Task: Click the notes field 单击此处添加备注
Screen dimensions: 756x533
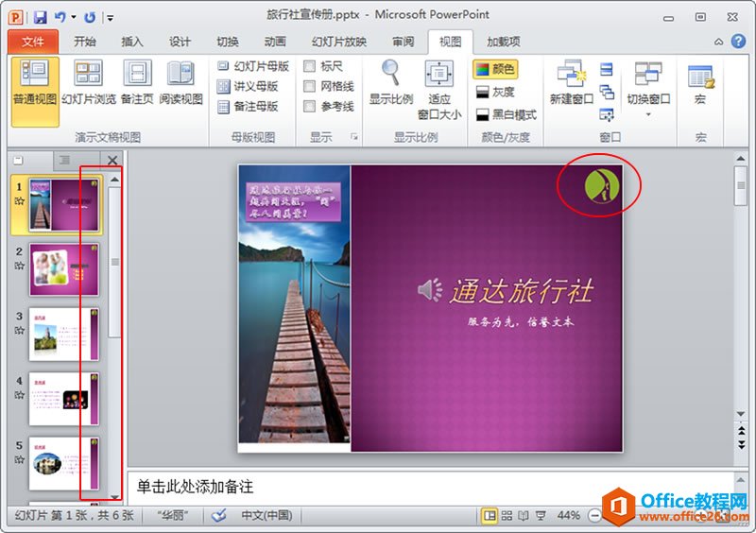Action: (429, 488)
